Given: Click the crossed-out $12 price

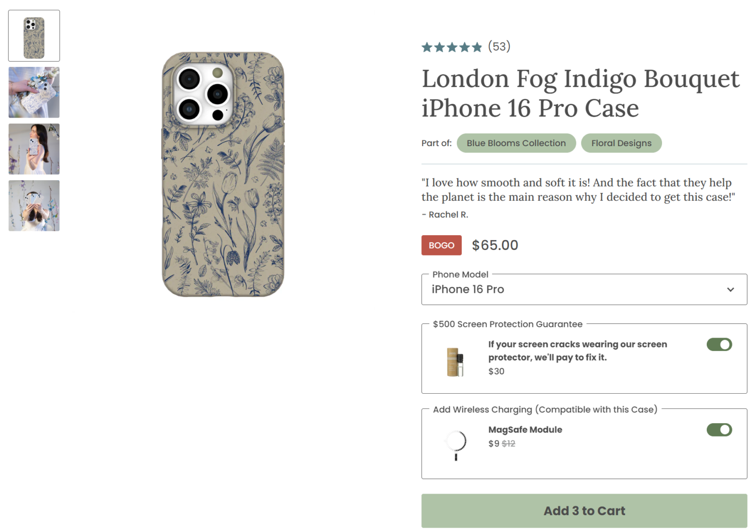Looking at the screenshot, I should tap(508, 443).
